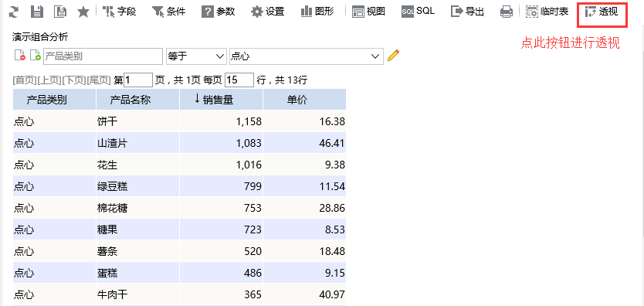This screenshot has width=644, height=306.
Task: Click the refresh icon in toolbar
Action: click(x=14, y=12)
